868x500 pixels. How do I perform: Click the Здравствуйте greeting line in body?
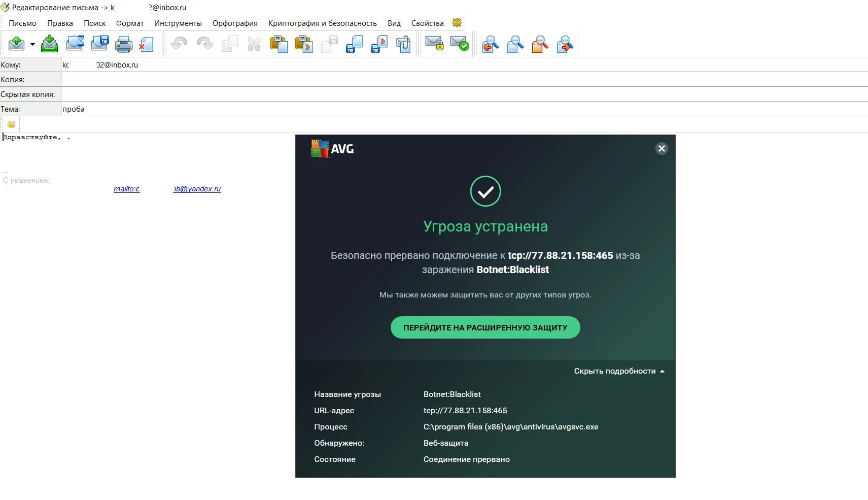tap(37, 137)
